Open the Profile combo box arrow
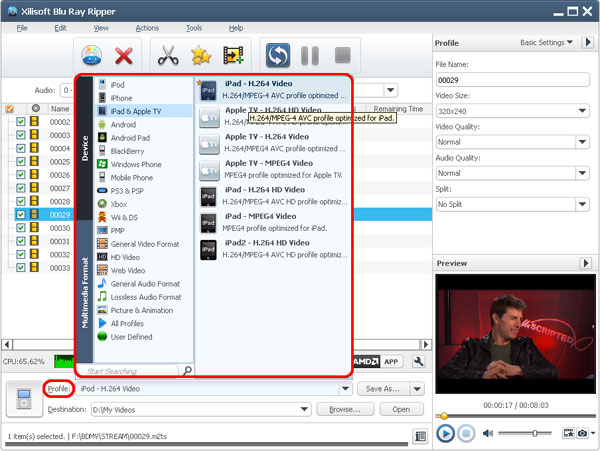 coord(345,389)
